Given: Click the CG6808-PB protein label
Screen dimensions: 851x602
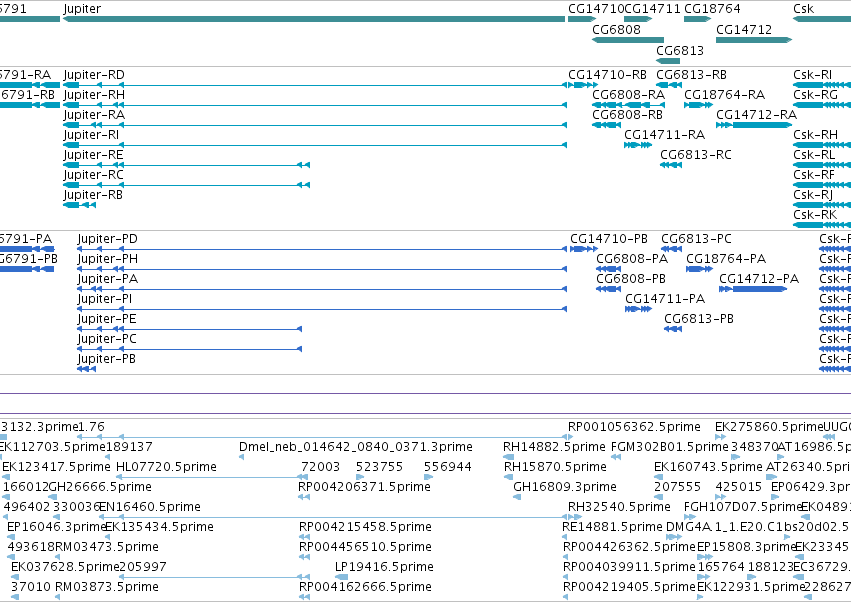Looking at the screenshot, I should pyautogui.click(x=631, y=279).
